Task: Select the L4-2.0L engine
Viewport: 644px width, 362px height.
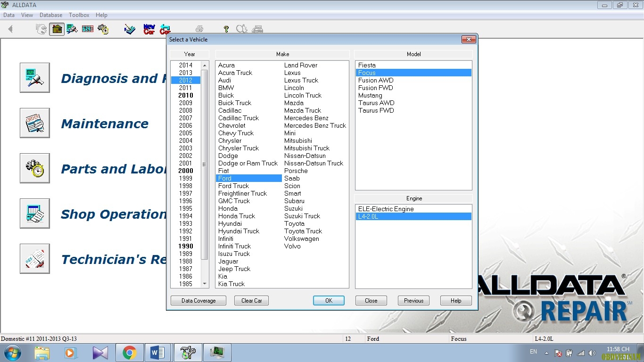Action: (413, 216)
